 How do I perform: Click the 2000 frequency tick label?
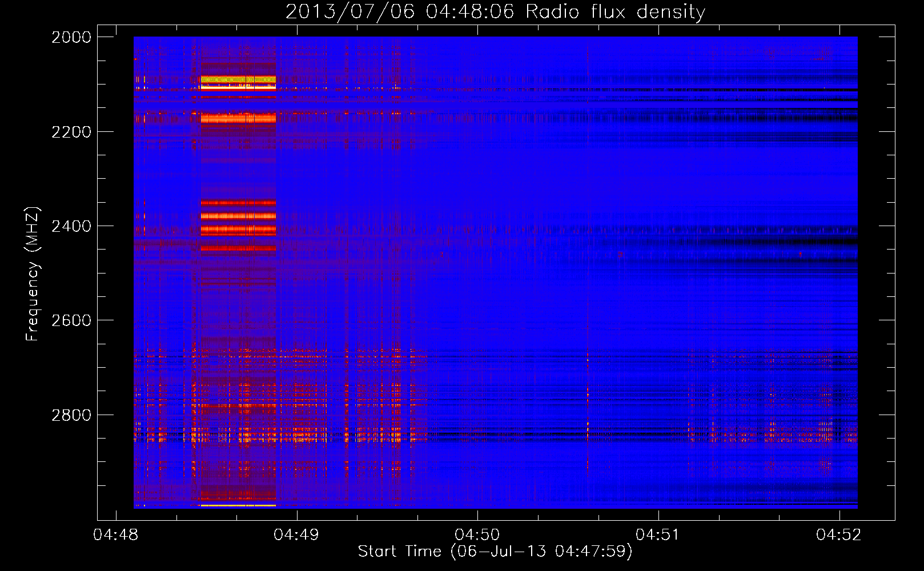pyautogui.click(x=71, y=37)
